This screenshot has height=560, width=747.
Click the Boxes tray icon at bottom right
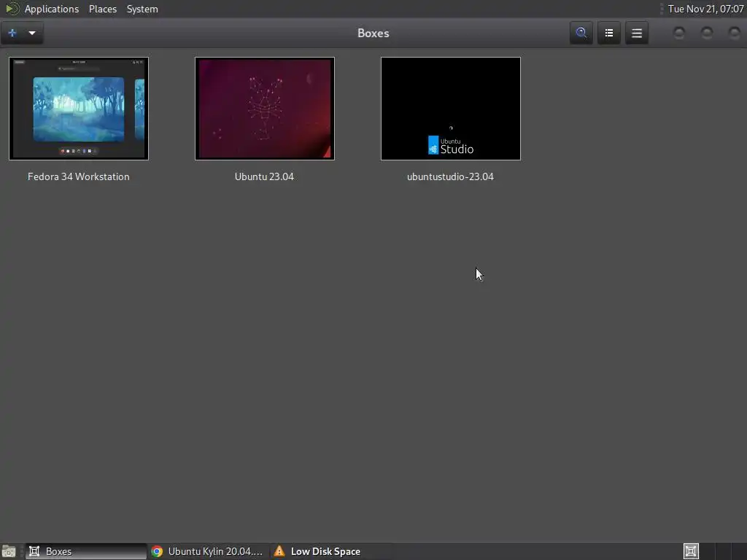(x=691, y=551)
